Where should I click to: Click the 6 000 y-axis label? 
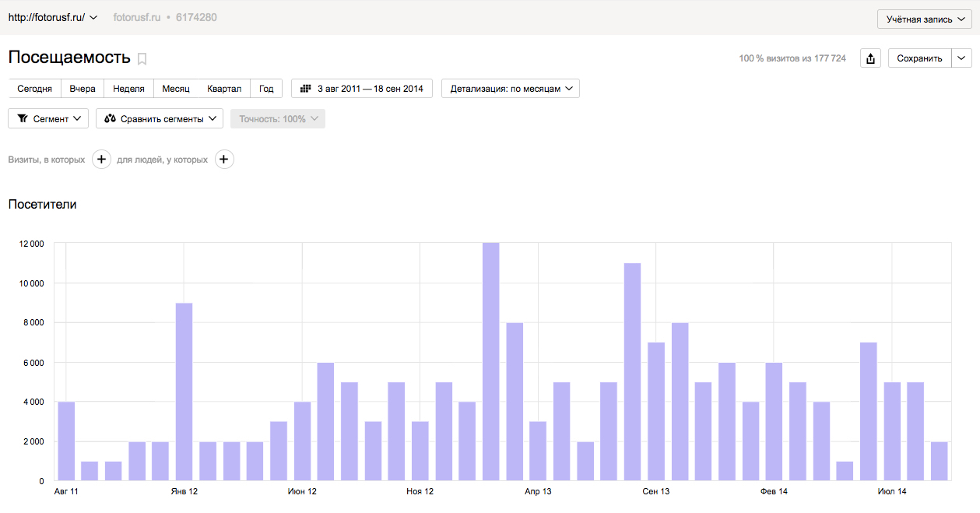point(33,363)
